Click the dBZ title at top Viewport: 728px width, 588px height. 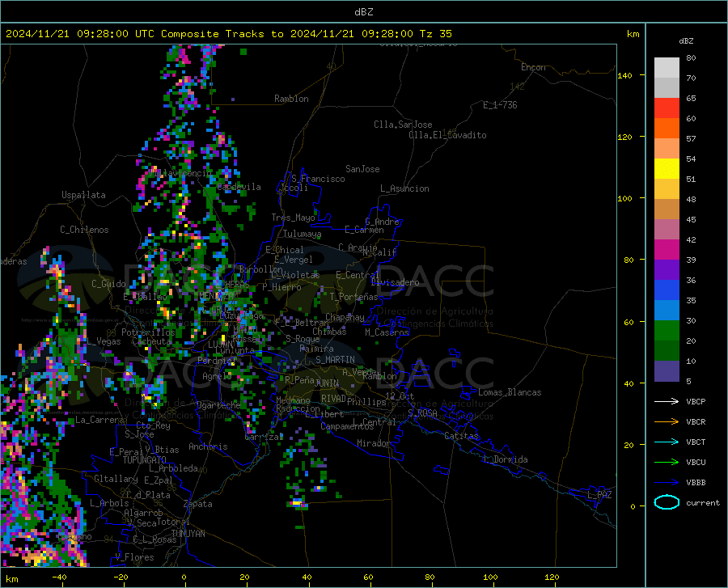click(x=363, y=12)
